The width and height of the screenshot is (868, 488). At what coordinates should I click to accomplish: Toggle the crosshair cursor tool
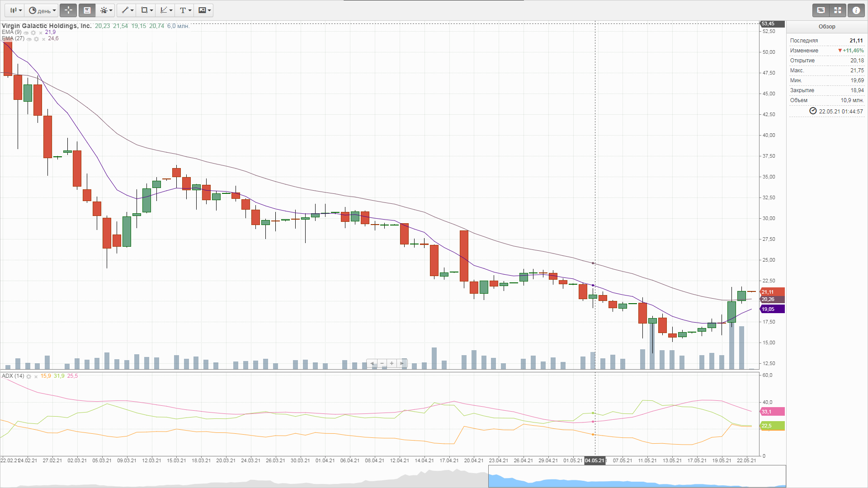(68, 10)
